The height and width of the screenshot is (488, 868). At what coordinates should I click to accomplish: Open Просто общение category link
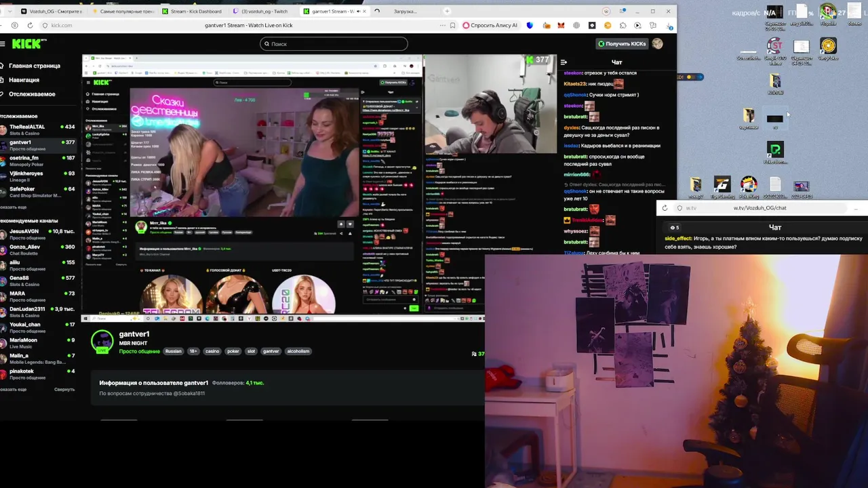pyautogui.click(x=140, y=351)
